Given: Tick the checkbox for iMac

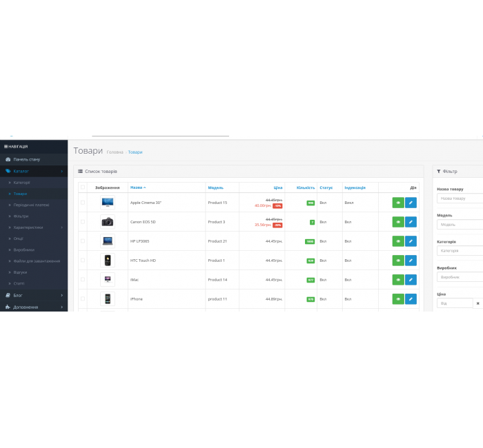Looking at the screenshot, I should click(83, 279).
